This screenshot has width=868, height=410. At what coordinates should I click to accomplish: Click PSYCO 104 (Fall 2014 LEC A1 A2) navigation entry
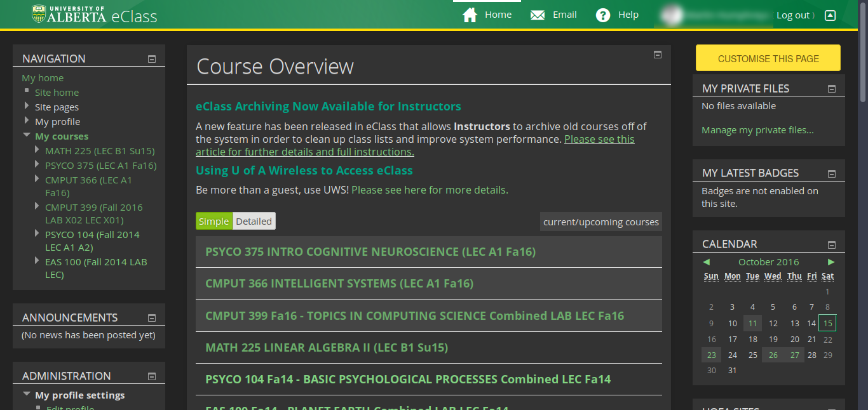point(92,241)
